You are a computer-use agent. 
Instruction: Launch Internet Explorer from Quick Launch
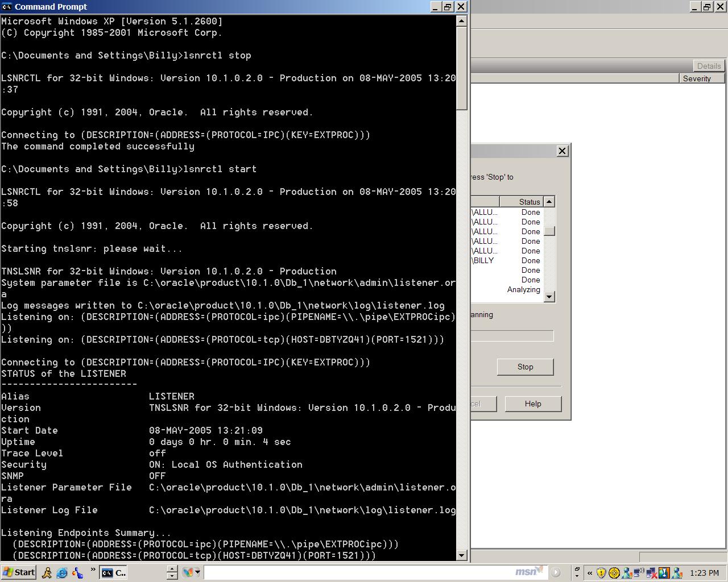tap(62, 573)
